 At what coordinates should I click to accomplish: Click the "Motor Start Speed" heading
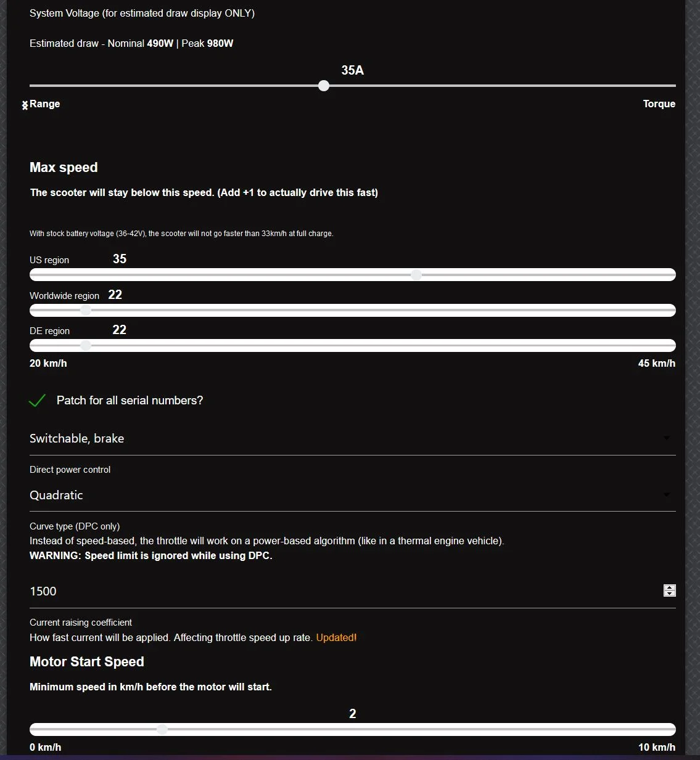pyautogui.click(x=87, y=662)
